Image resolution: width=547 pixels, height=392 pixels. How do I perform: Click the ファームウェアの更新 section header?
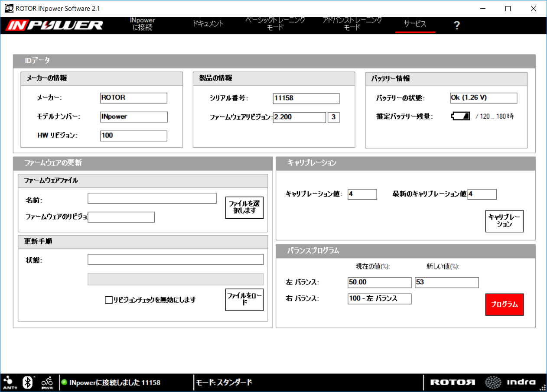click(x=143, y=163)
